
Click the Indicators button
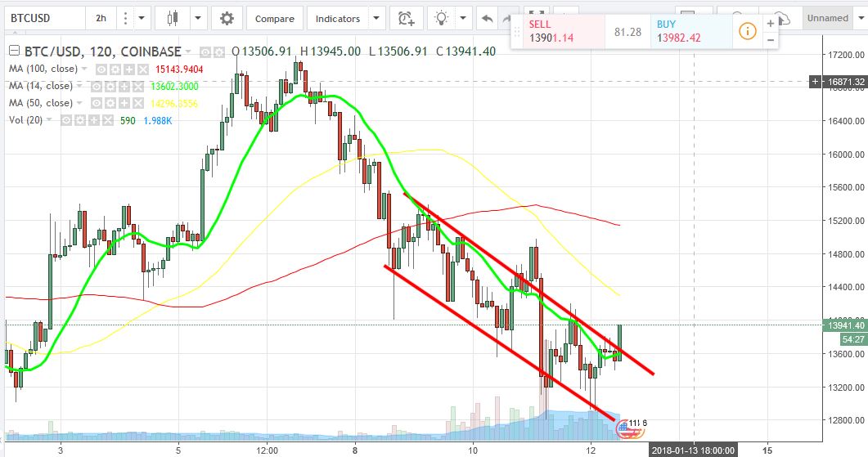tap(338, 18)
